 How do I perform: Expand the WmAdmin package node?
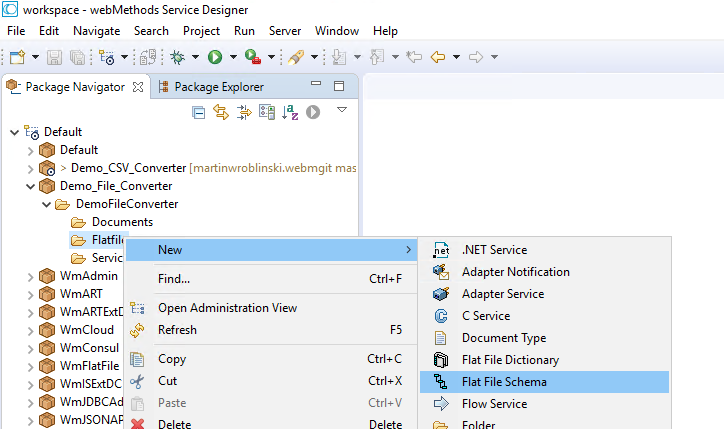click(x=30, y=276)
